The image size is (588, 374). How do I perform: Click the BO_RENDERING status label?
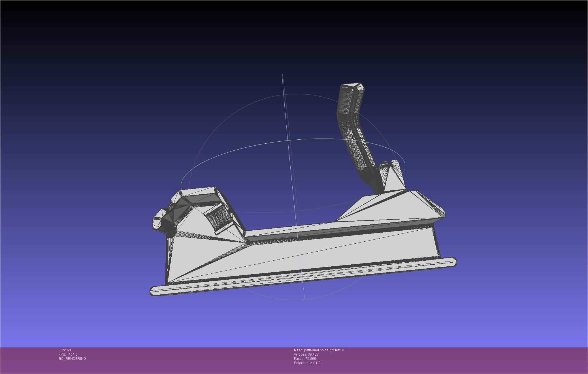click(72, 359)
